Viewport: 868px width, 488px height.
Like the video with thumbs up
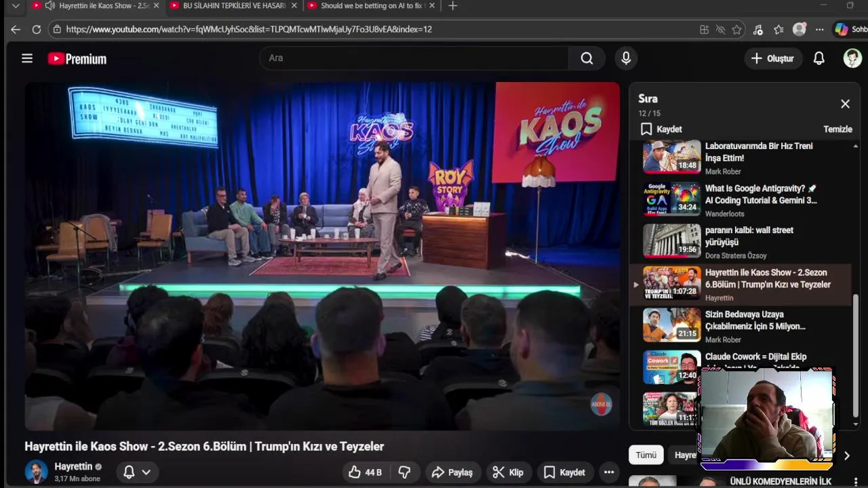tap(366, 472)
